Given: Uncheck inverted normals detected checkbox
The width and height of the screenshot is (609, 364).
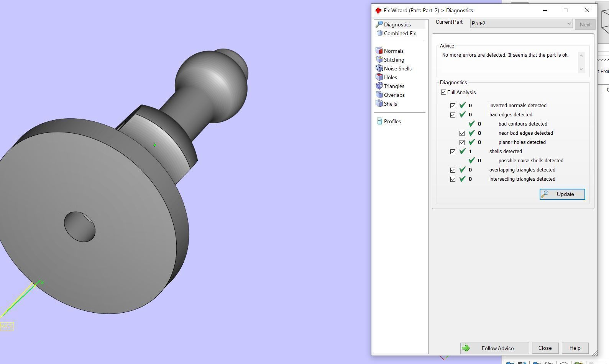Looking at the screenshot, I should click(x=453, y=106).
